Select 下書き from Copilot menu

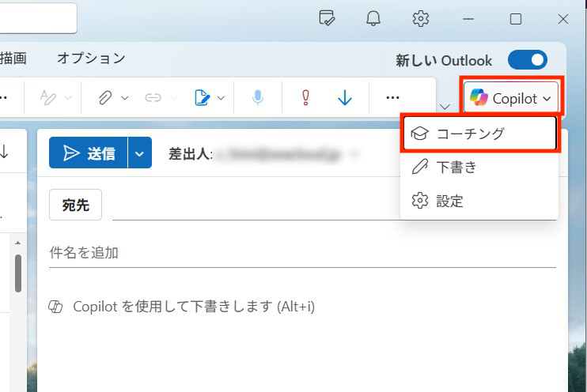click(479, 167)
